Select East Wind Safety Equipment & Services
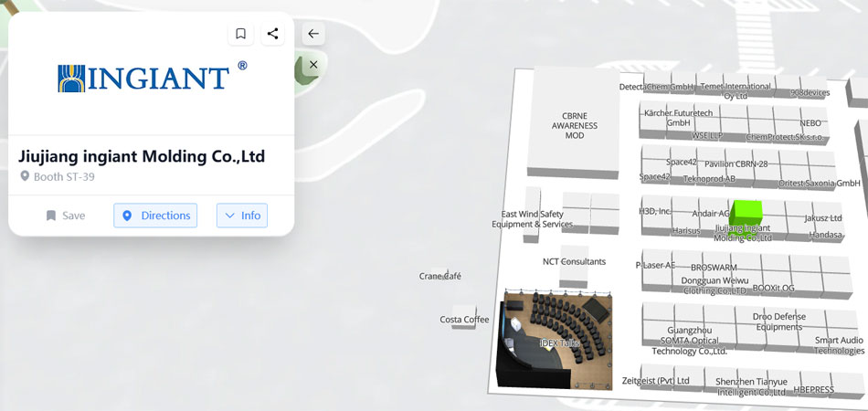The image size is (868, 411). tap(533, 219)
